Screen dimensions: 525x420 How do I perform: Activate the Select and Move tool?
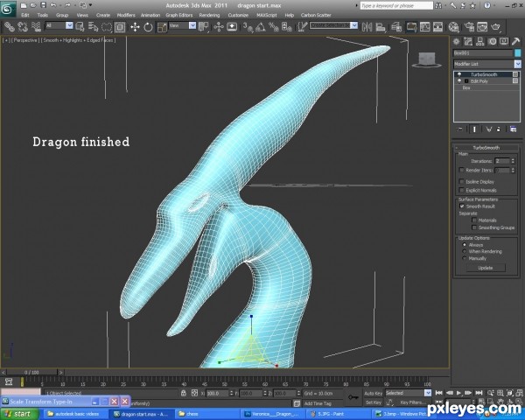tap(135, 27)
